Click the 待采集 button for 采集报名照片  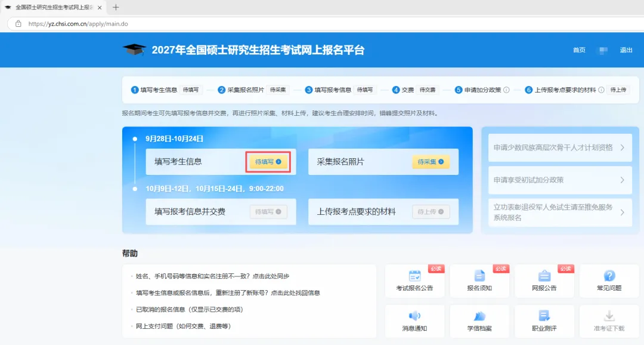click(x=431, y=162)
